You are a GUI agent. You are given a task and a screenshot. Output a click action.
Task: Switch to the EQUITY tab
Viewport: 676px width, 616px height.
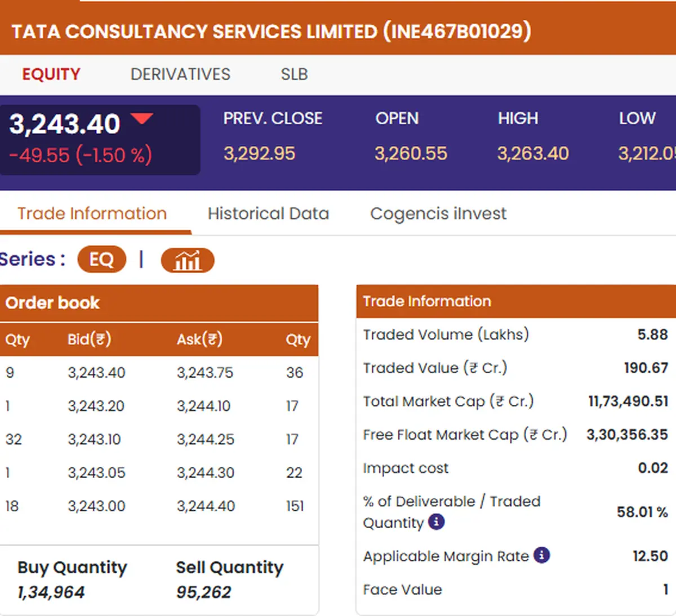tap(51, 74)
